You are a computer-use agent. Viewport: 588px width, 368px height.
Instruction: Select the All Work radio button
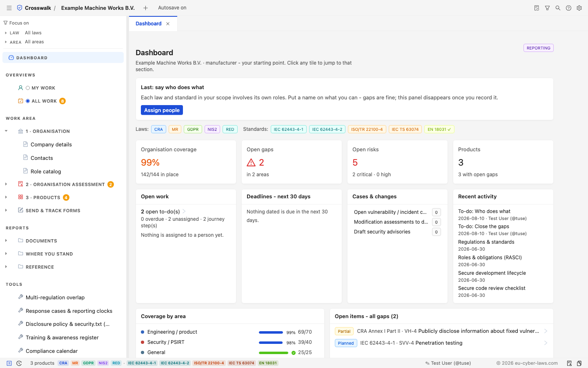click(28, 101)
